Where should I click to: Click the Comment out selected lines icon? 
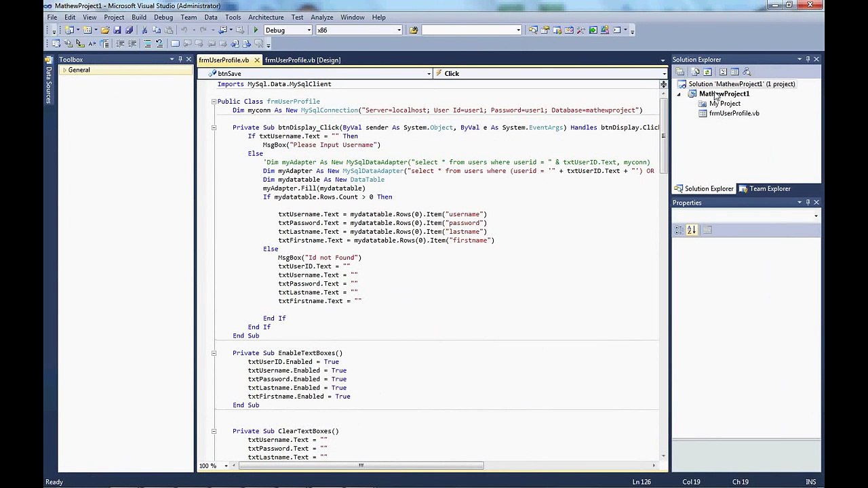coord(147,43)
